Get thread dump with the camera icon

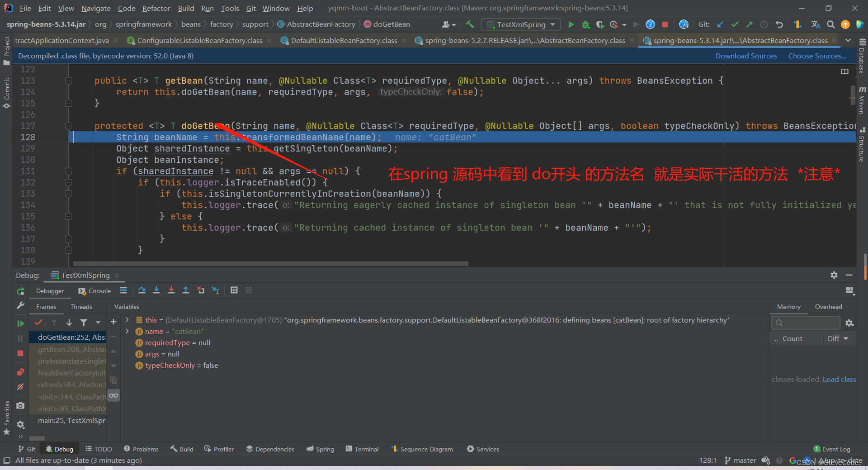click(x=20, y=406)
